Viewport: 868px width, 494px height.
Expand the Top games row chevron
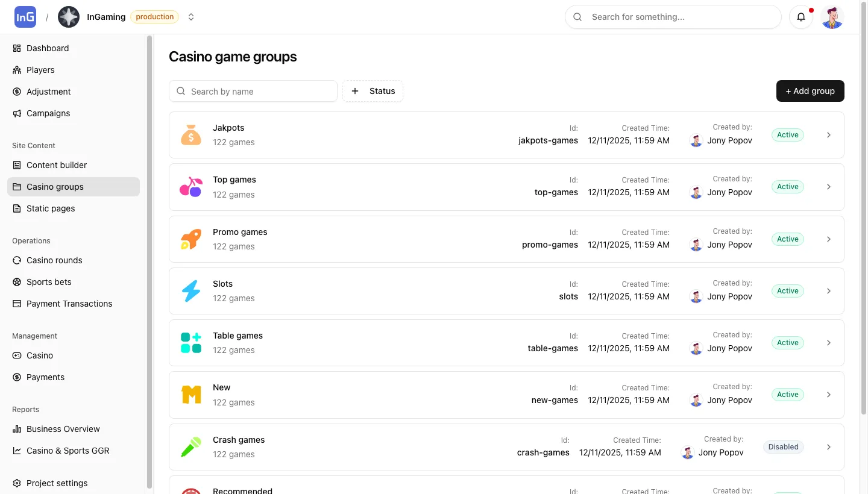828,187
